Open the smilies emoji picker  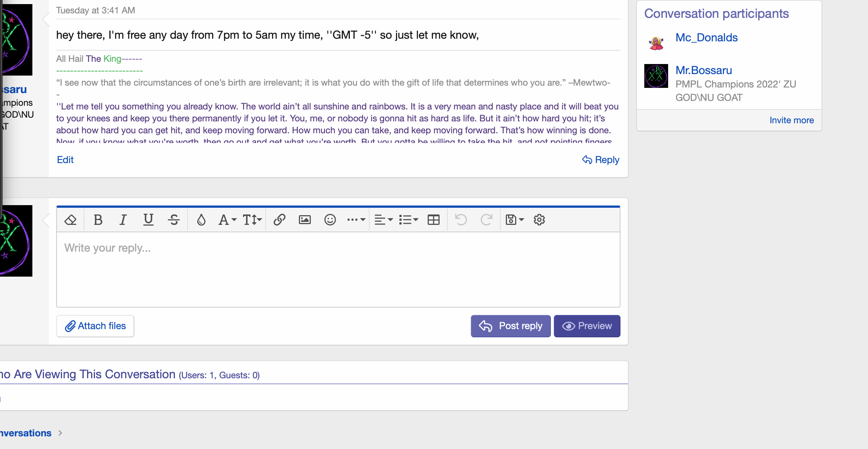tap(330, 220)
